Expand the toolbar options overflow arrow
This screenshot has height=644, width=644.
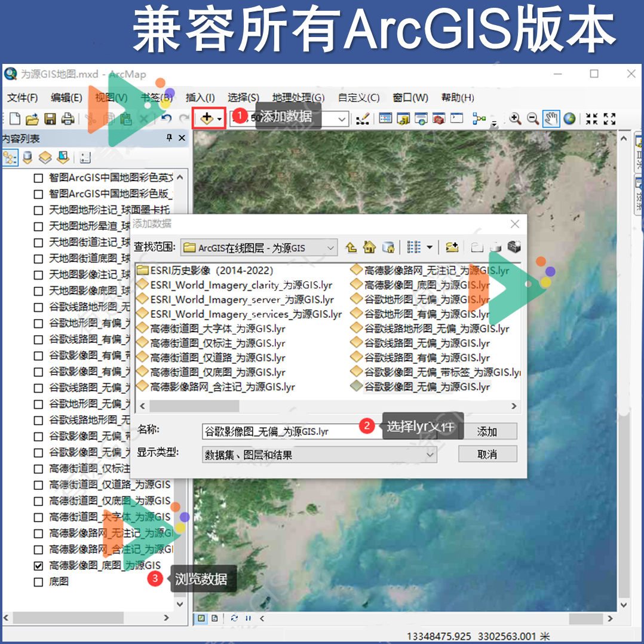(495, 124)
